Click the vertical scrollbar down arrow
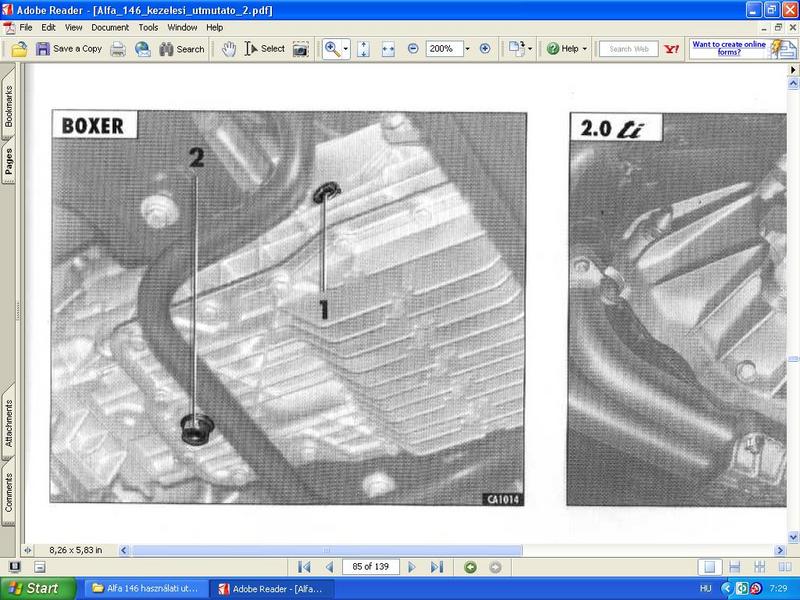This screenshot has width=800, height=600. click(793, 537)
